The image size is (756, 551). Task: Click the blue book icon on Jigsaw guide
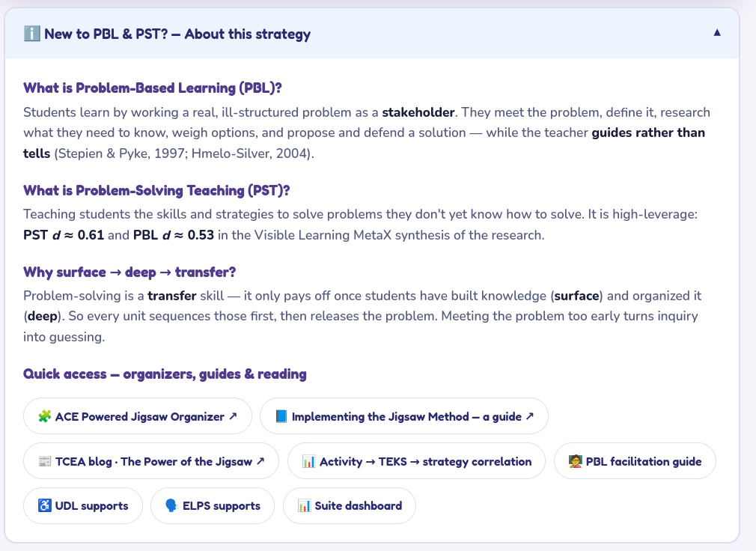pos(281,416)
